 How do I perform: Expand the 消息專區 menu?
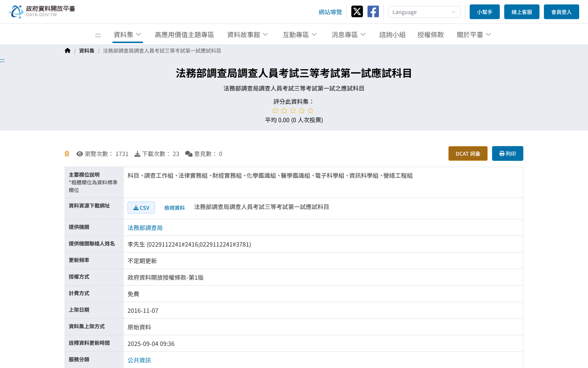(x=348, y=35)
